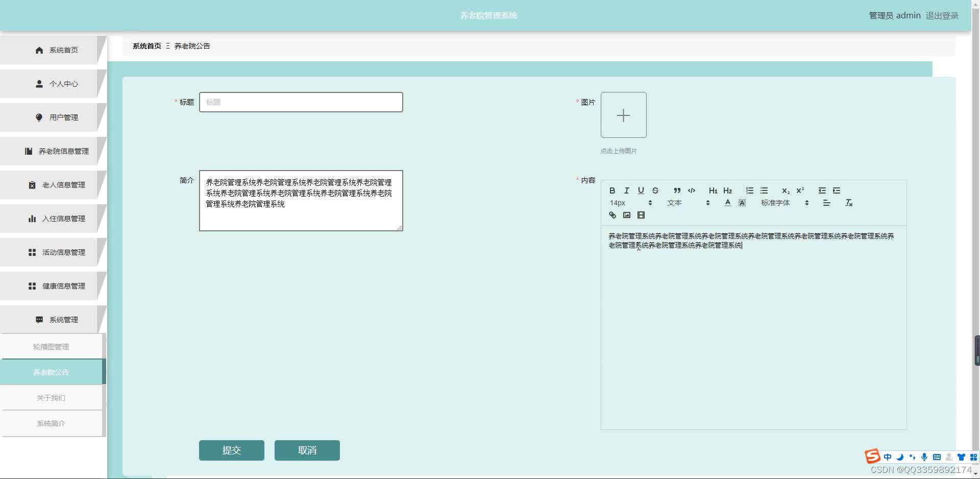Apply Heading 2 with the H2 icon

coord(728,190)
